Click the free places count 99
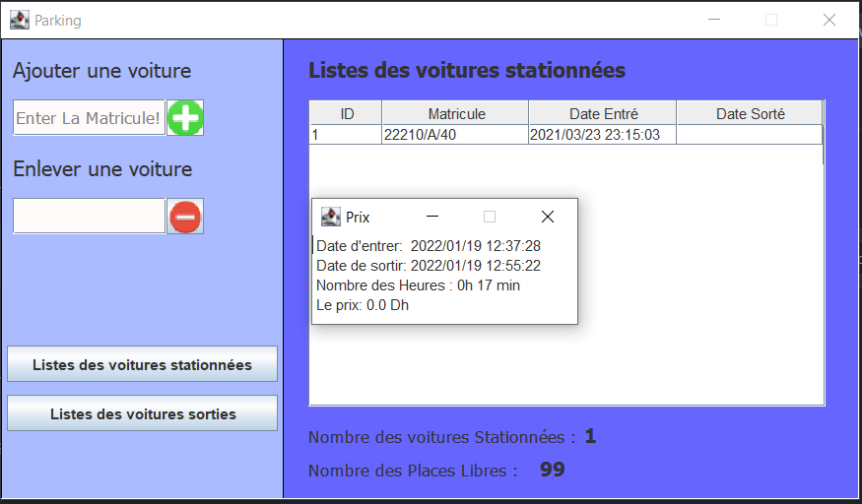The width and height of the screenshot is (862, 504). click(552, 470)
